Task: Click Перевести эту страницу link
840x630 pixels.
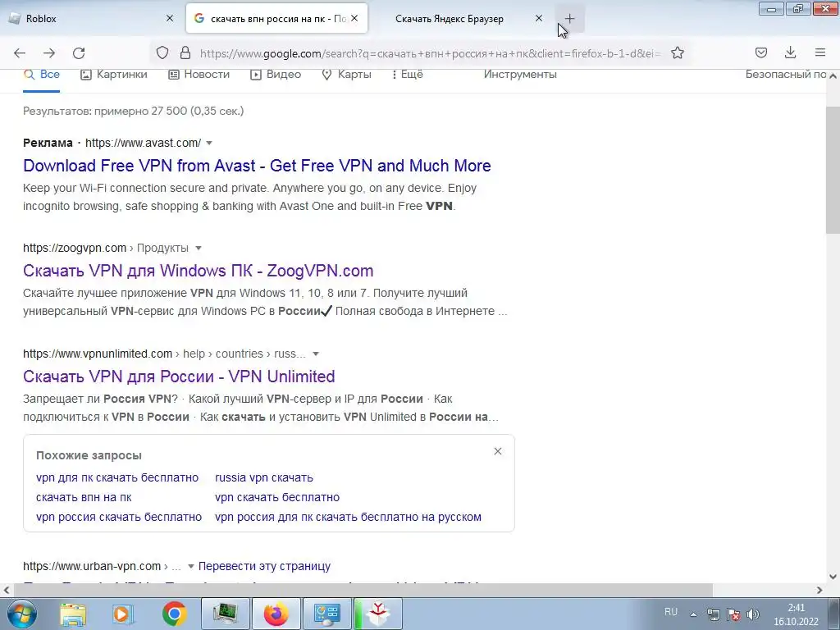Action: 264,566
